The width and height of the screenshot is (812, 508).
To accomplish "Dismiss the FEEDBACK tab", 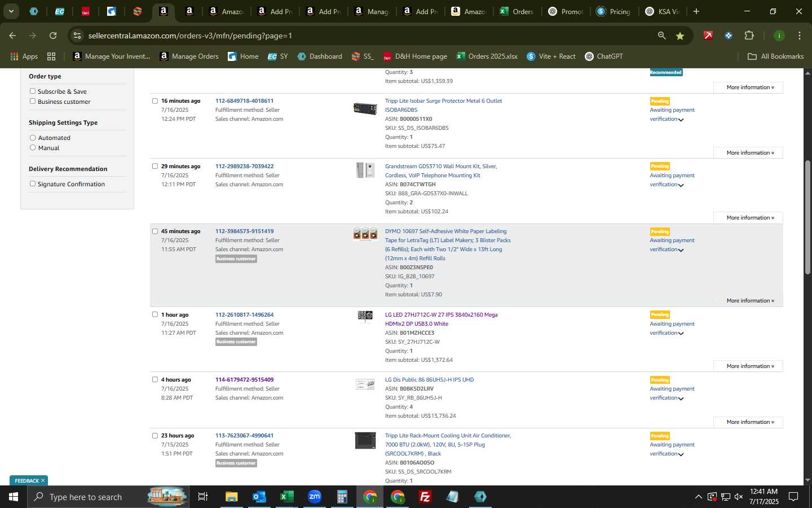I will coord(42,481).
